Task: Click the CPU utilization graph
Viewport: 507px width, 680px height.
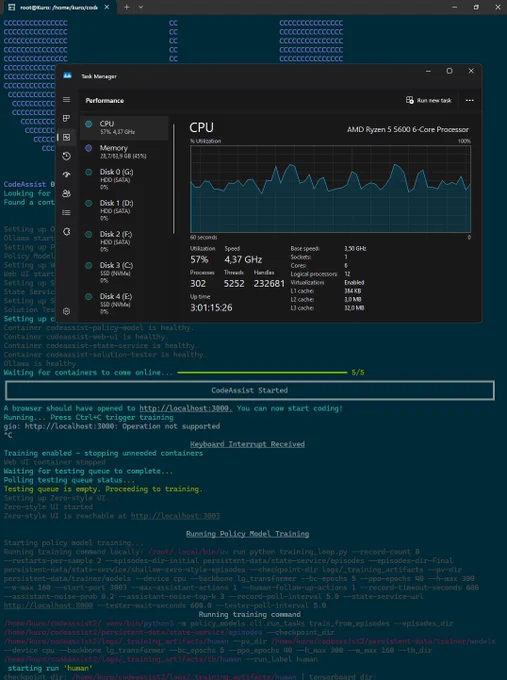Action: 330,189
